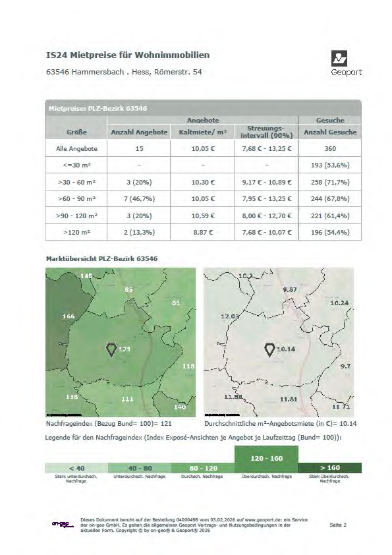Click the 'Legende für den Nachfrageindex' line
This screenshot has width=392, height=555.
[x=193, y=438]
